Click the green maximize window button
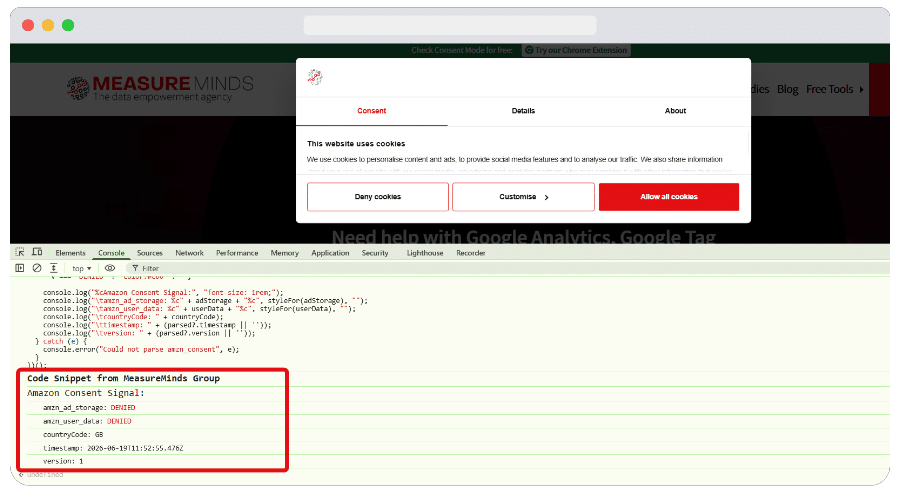Viewport: 900px width, 492px height. click(x=68, y=25)
